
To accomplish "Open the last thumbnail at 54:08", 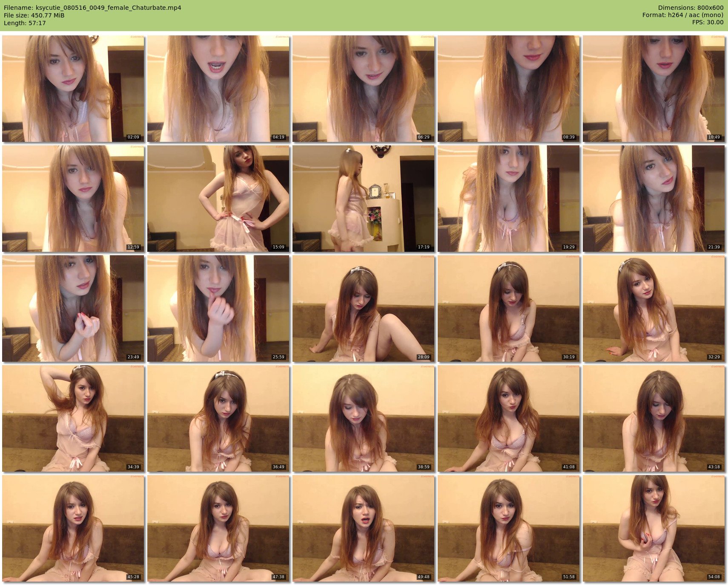I will 653,528.
